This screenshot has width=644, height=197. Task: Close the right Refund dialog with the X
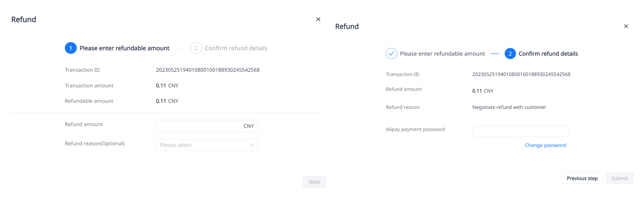pos(626,26)
